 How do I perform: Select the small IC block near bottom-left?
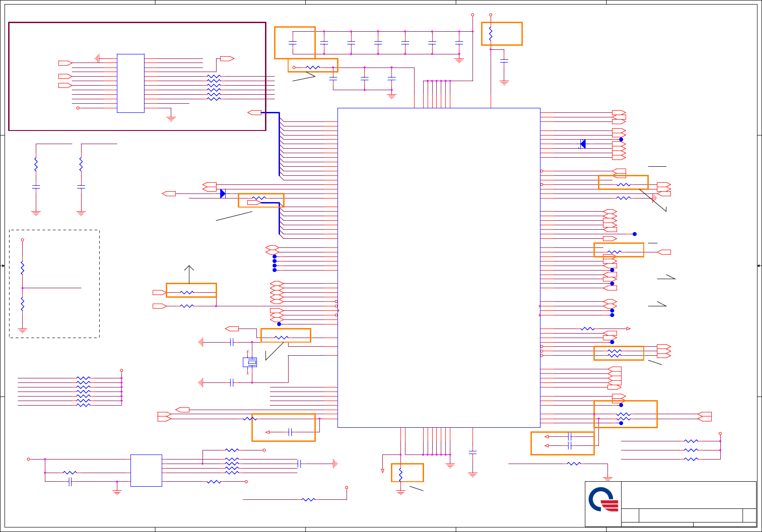click(146, 470)
